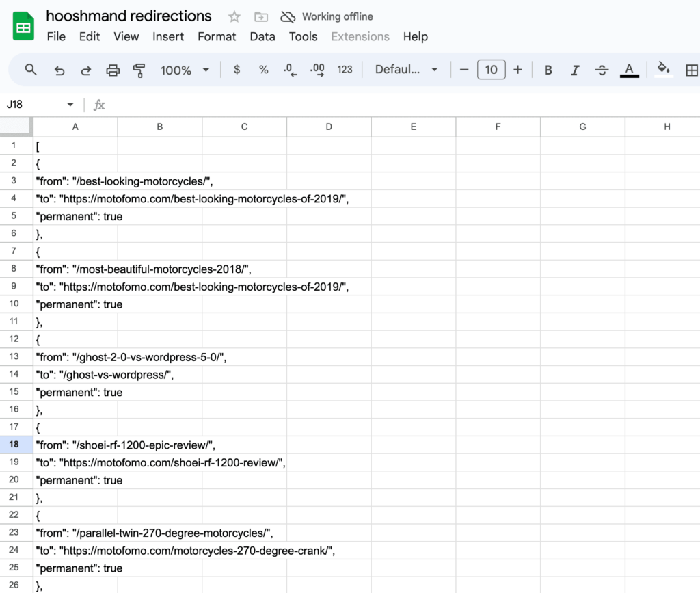Select cell with "/parallel-twin-270-degree-motorcycles/" entry
The image size is (700, 593).
click(x=75, y=533)
